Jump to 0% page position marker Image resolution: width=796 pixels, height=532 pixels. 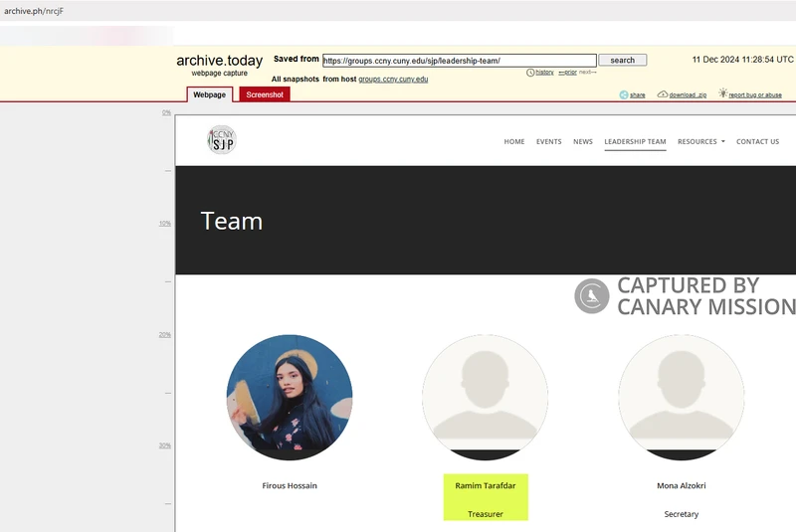(x=166, y=112)
